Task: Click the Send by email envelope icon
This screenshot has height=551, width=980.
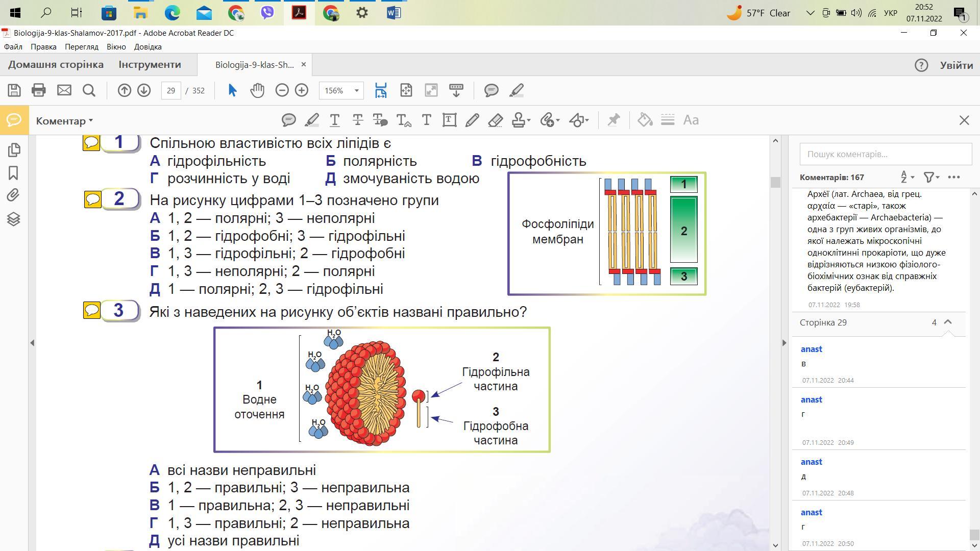Action: click(x=64, y=90)
